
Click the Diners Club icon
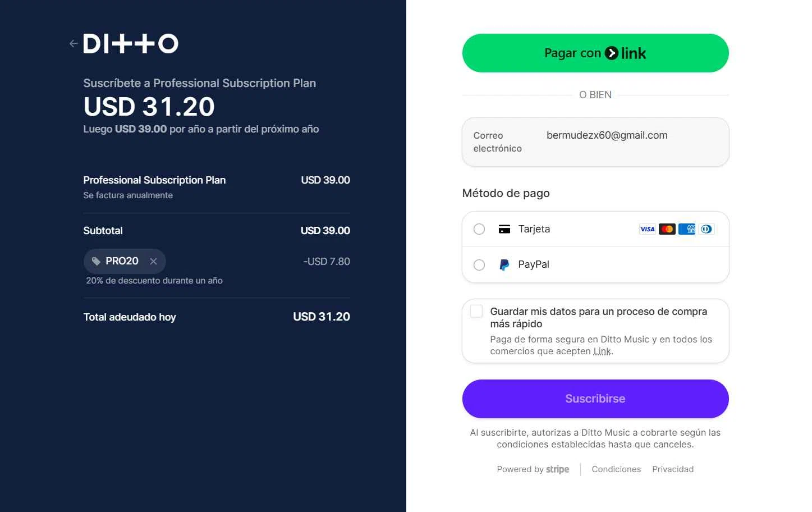pyautogui.click(x=707, y=229)
